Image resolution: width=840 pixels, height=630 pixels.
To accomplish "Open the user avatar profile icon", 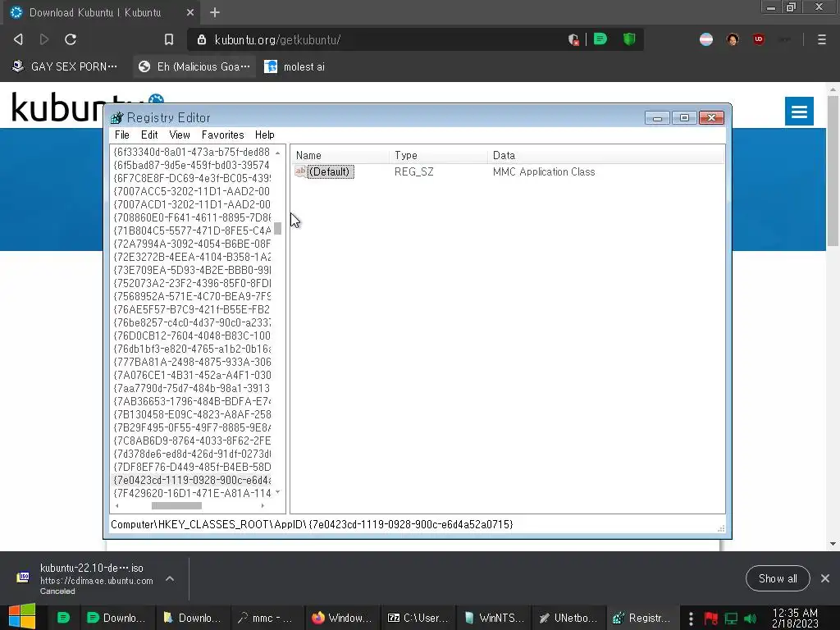I will [x=733, y=39].
